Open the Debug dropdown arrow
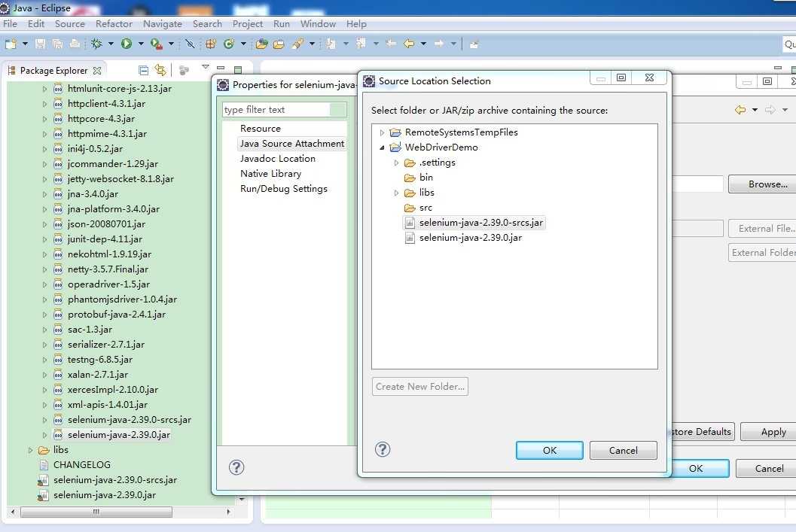This screenshot has width=796, height=532. point(111,44)
